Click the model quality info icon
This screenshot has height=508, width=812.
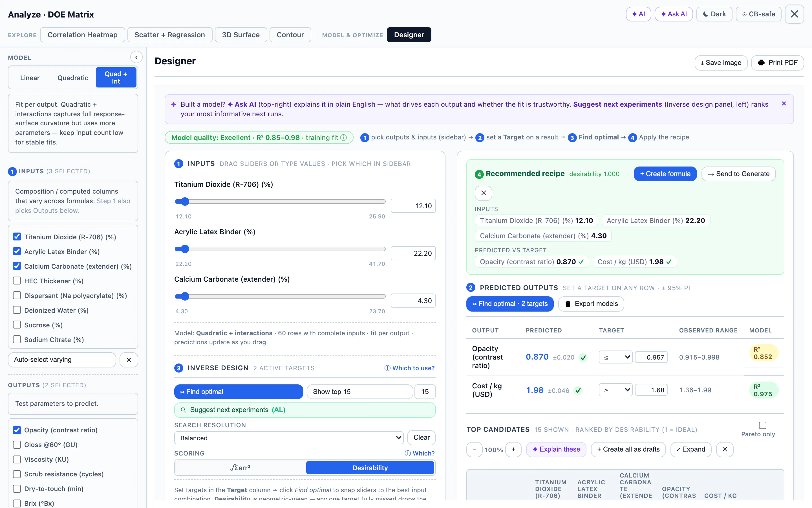click(x=344, y=137)
